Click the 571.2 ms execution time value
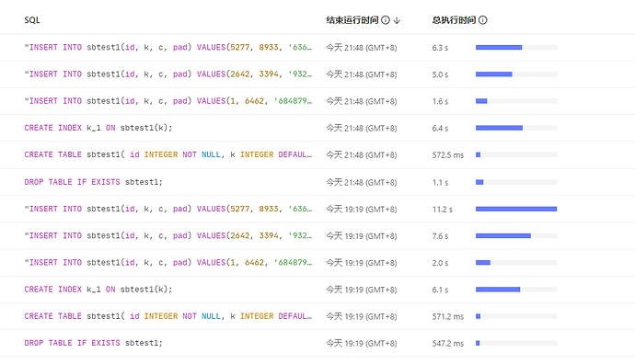The height and width of the screenshot is (364, 635). pyautogui.click(x=448, y=316)
